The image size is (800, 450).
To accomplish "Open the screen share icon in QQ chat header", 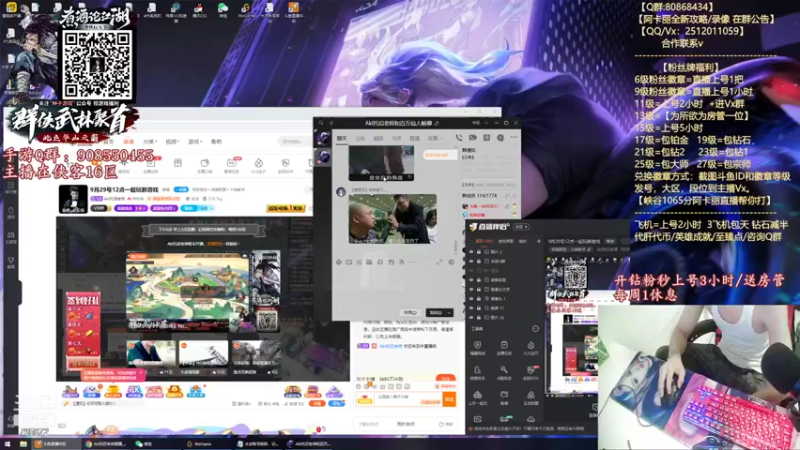I will [x=486, y=138].
